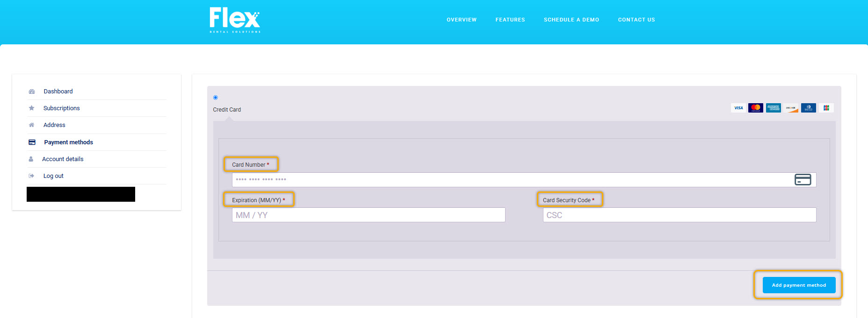
Task: Click the Account details person icon
Action: [31, 159]
